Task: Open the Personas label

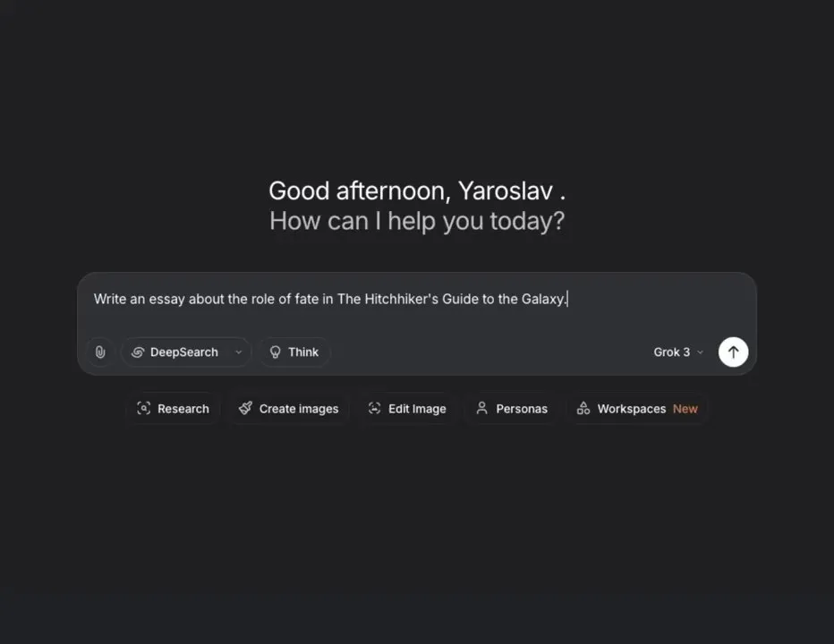Action: pos(522,409)
